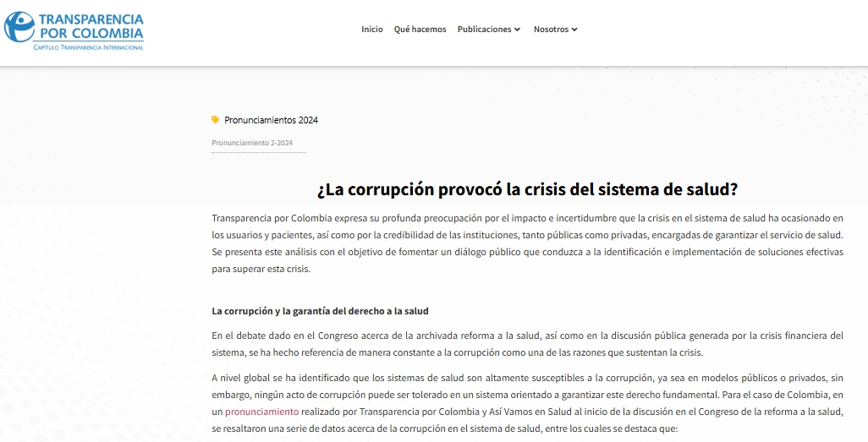Open the pink 'pronunciamiento' hyperlink
This screenshot has height=442, width=868.
click(262, 412)
